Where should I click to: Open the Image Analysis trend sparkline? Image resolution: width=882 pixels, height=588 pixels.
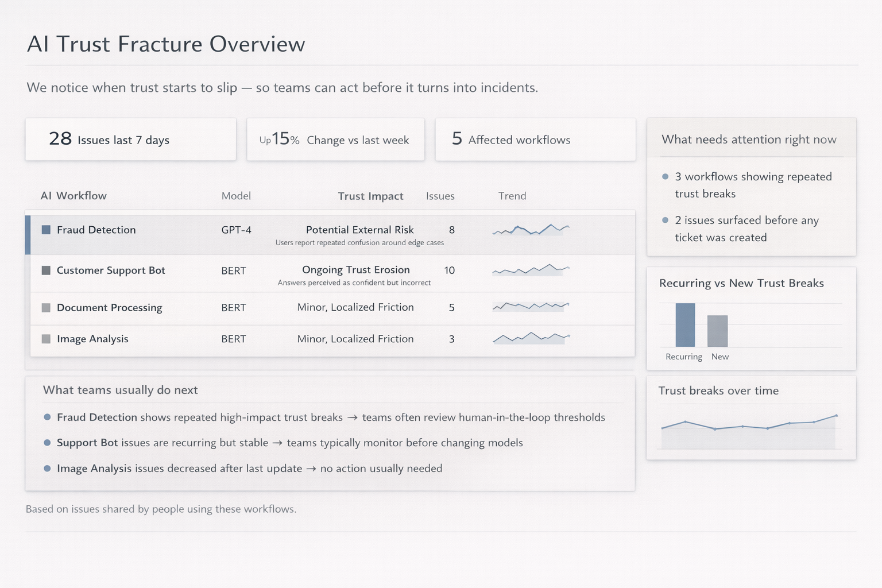[x=530, y=338]
